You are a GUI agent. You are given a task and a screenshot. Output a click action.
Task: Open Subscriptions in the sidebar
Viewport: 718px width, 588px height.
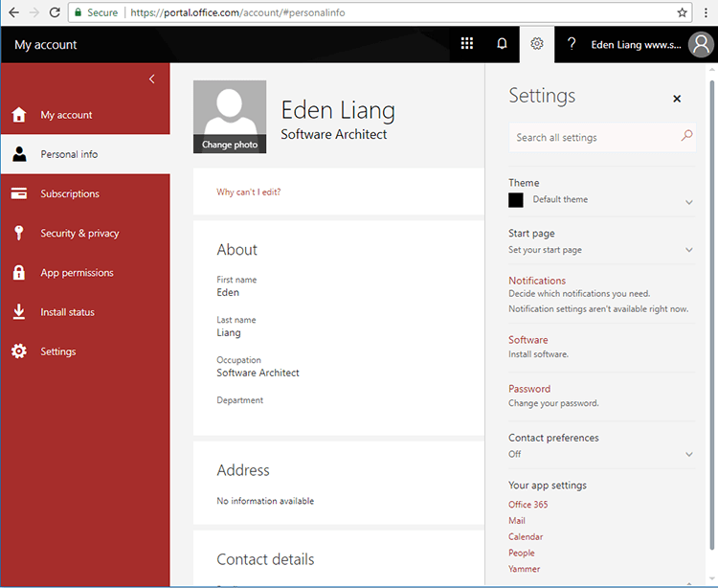tap(70, 193)
